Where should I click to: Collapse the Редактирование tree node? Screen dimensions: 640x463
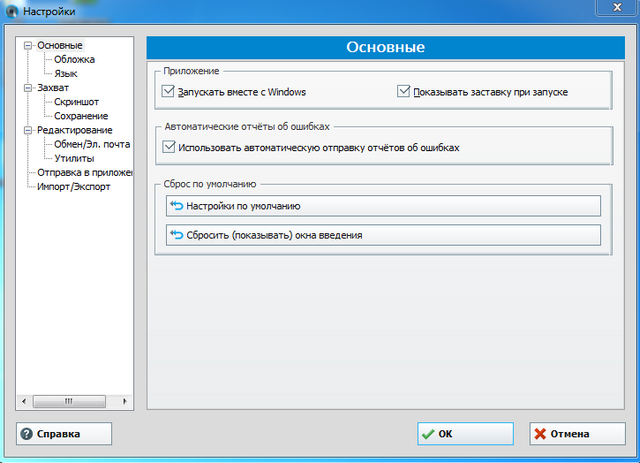28,130
